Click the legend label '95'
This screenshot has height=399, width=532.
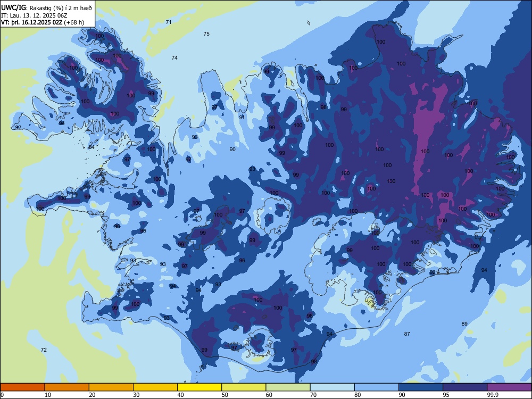point(446,395)
